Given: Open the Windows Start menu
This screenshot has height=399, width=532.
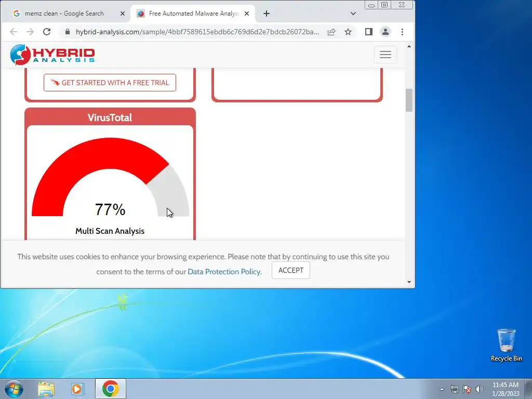Looking at the screenshot, I should (14, 389).
